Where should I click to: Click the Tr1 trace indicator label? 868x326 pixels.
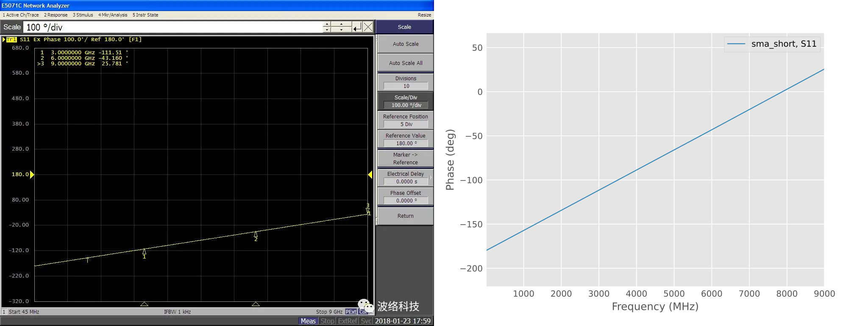point(11,39)
